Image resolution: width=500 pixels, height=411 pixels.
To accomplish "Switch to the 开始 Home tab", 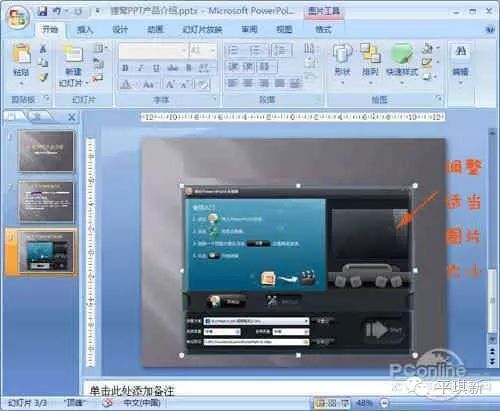I will [x=50, y=29].
